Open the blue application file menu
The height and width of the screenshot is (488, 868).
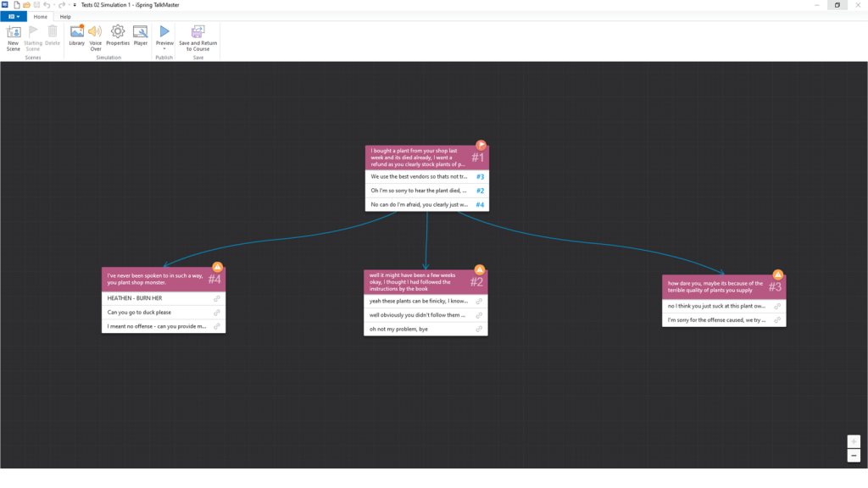click(x=14, y=17)
